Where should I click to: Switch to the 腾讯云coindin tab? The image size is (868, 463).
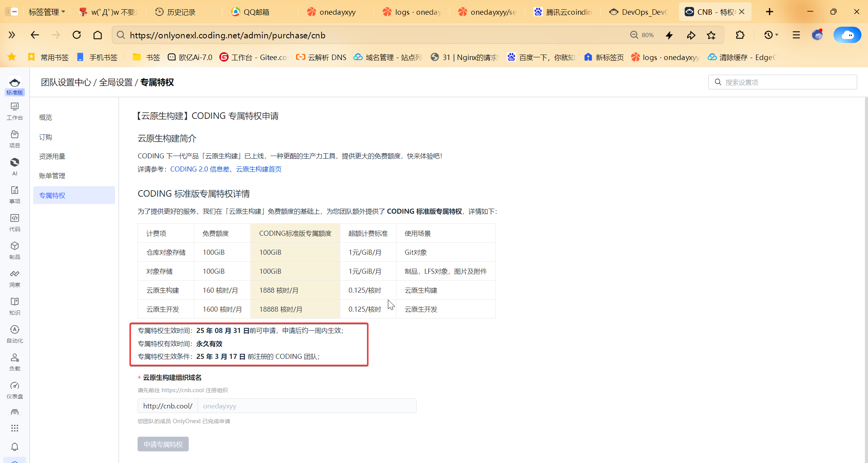(562, 12)
